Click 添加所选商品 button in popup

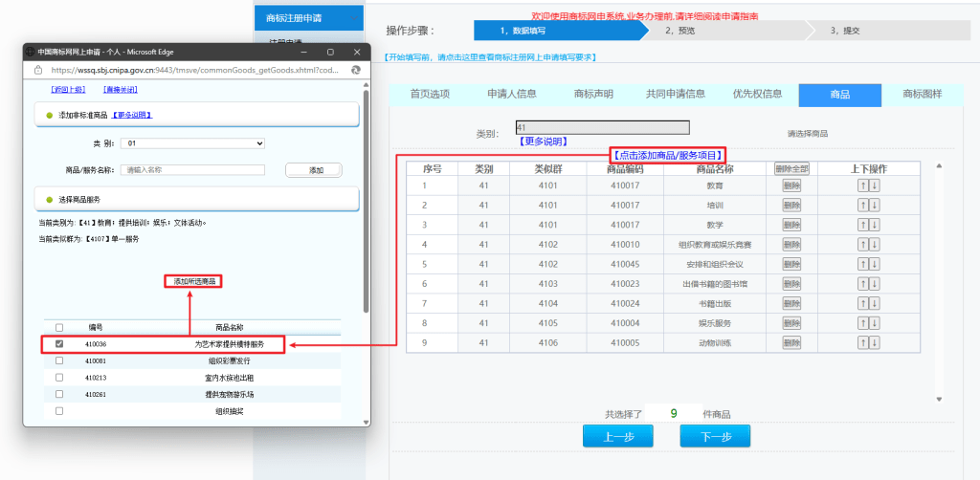tap(193, 281)
